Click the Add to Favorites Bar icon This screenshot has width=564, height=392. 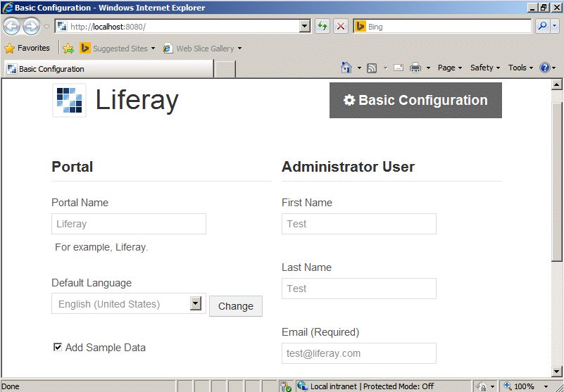click(68, 48)
